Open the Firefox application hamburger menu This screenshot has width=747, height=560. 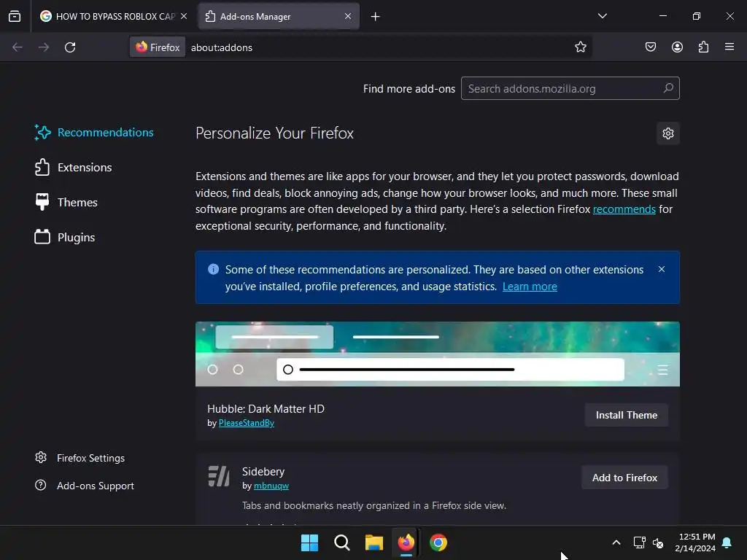point(729,47)
